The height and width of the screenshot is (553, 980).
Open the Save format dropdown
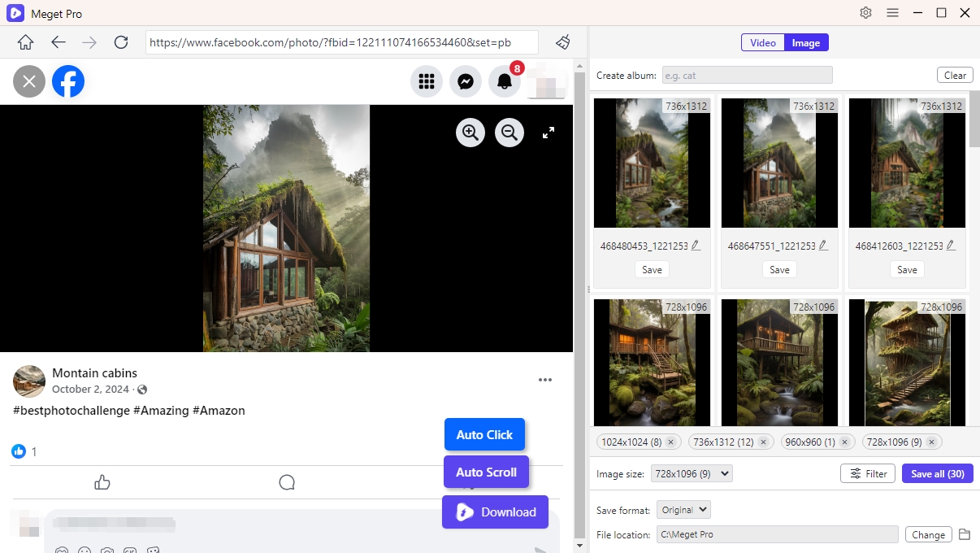pos(683,510)
